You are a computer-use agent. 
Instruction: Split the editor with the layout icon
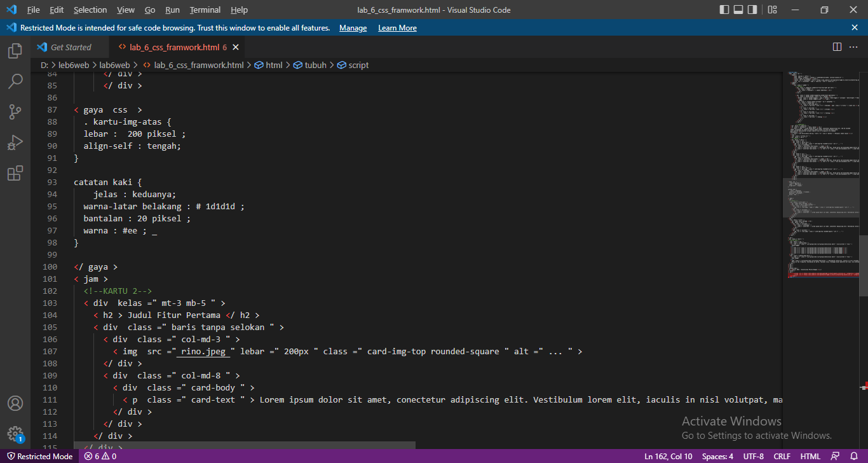click(x=837, y=46)
